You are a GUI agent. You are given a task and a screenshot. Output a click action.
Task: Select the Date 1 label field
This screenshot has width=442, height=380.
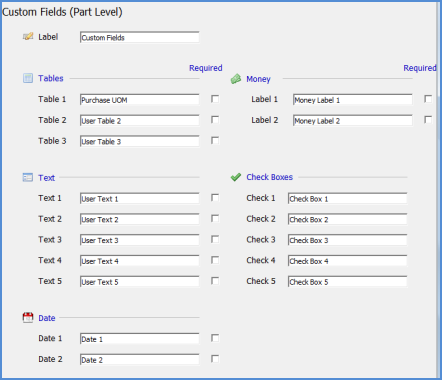(x=140, y=339)
